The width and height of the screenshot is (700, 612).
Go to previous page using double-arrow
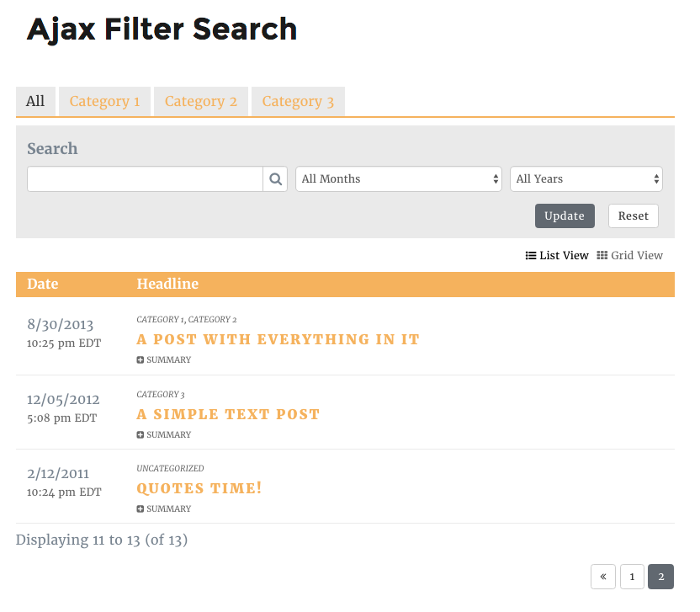click(603, 577)
